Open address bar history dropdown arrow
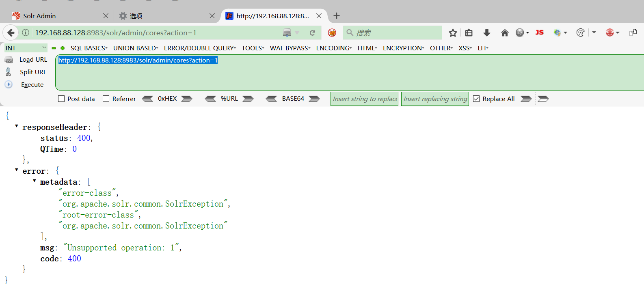The image size is (644, 304). pyautogui.click(x=297, y=33)
